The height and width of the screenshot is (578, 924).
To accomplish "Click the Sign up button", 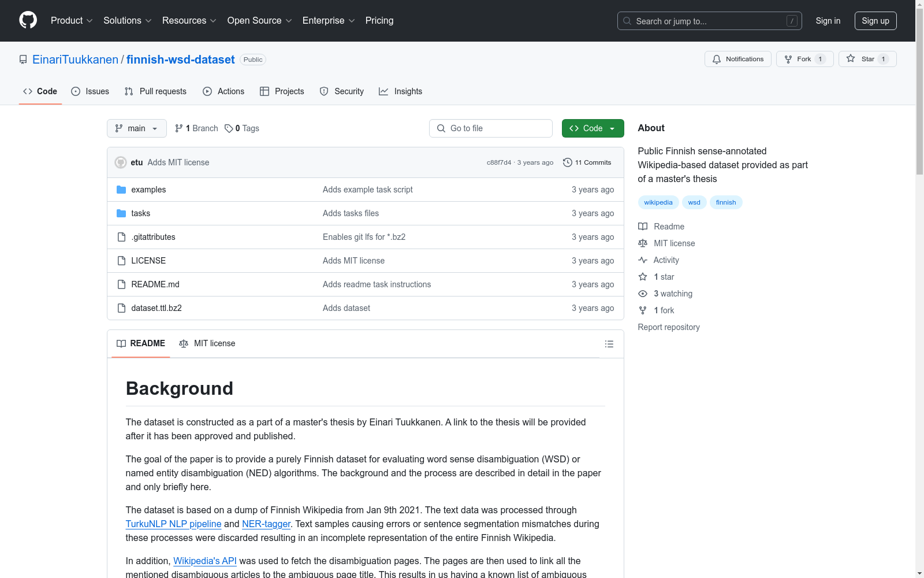I will [x=875, y=21].
